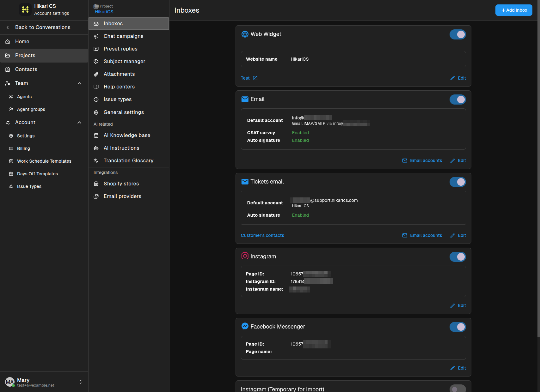Click the MA user avatar
The image size is (540, 392).
click(10, 382)
